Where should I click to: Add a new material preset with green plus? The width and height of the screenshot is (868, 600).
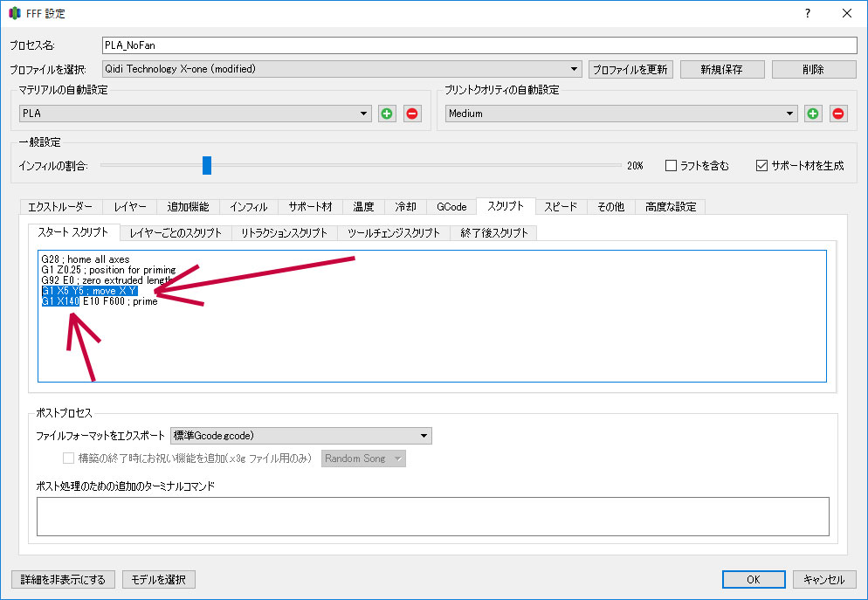pyautogui.click(x=387, y=114)
